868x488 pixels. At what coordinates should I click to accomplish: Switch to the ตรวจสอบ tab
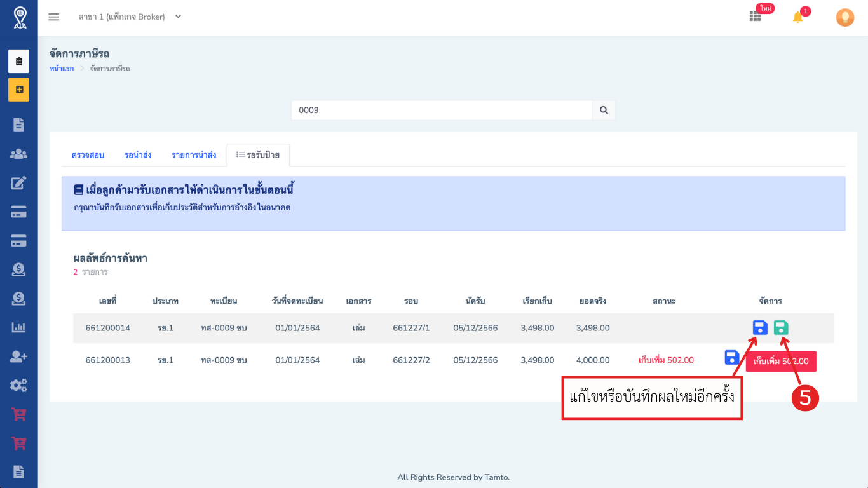click(88, 155)
